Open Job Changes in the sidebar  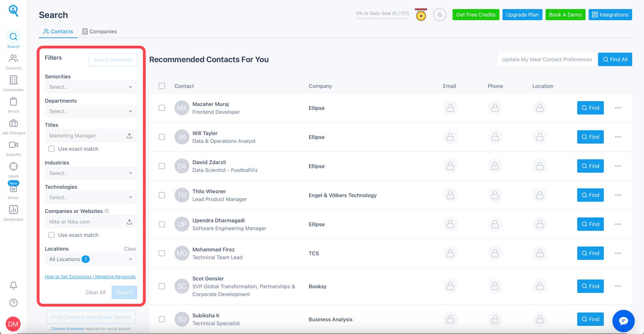(13, 126)
